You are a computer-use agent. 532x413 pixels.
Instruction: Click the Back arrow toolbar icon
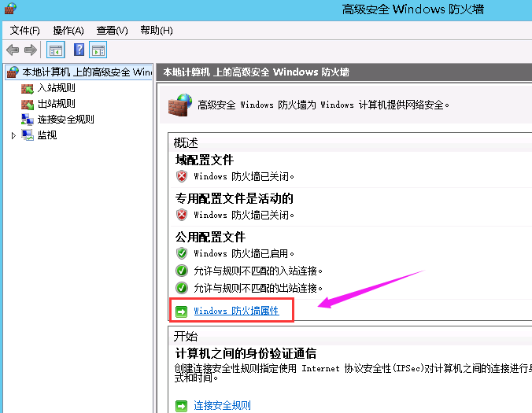click(x=13, y=50)
